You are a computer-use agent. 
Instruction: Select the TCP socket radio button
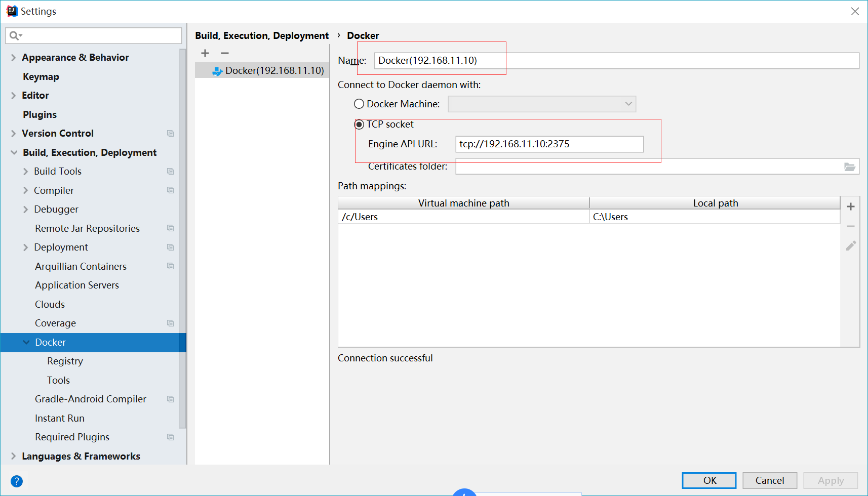click(x=359, y=125)
